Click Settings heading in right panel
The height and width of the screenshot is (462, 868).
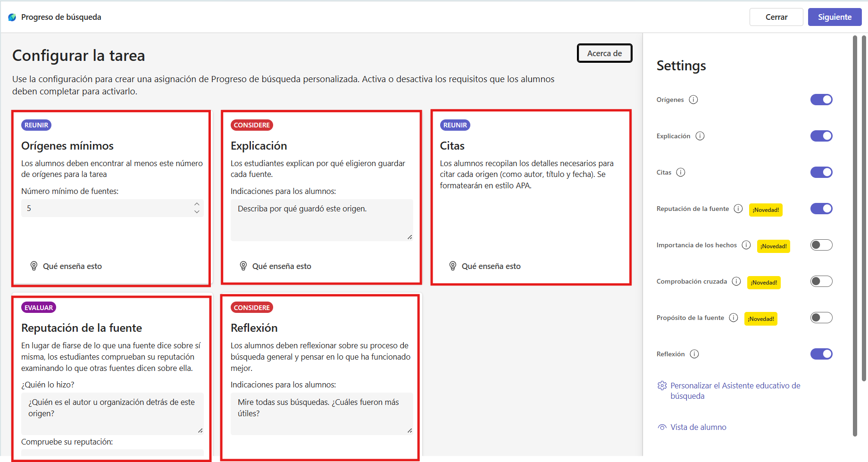click(x=681, y=66)
